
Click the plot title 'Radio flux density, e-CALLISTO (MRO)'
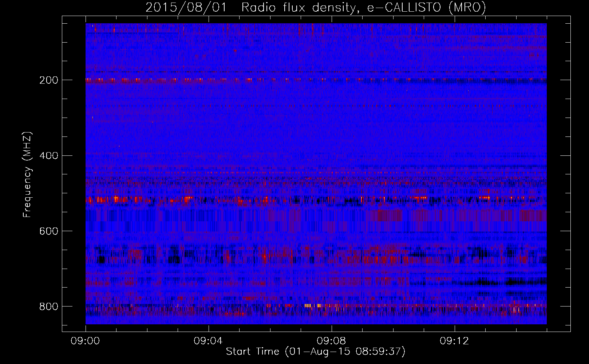(364, 8)
